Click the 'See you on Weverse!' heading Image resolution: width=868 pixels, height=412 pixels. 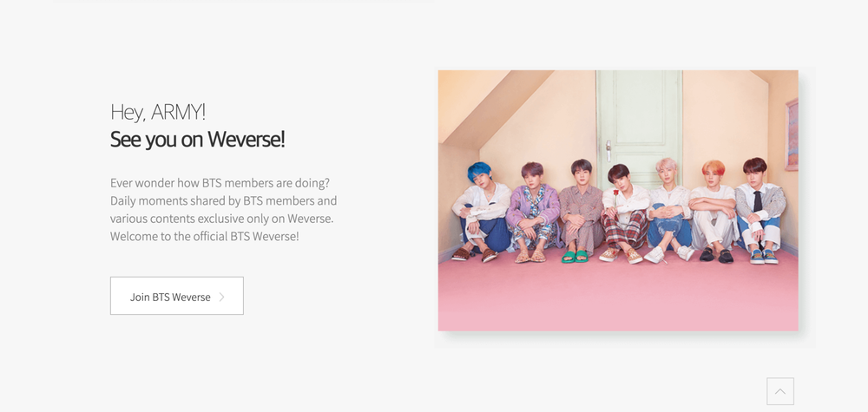198,139
